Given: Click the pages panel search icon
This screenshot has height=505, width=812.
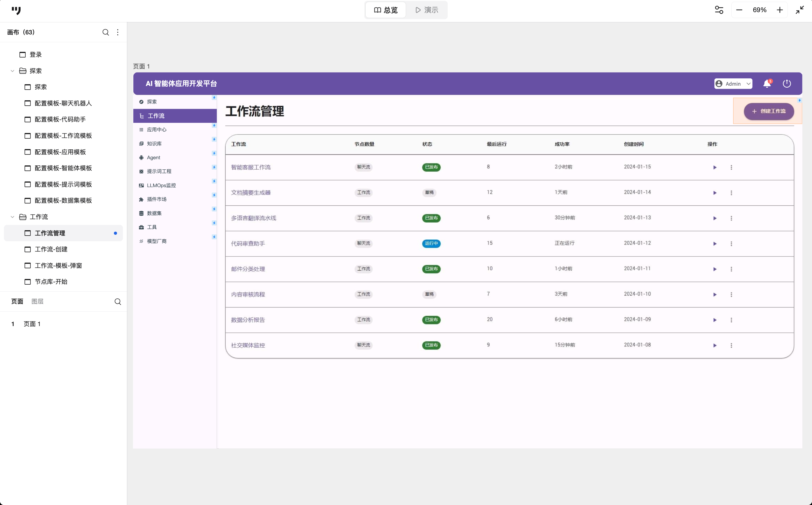Looking at the screenshot, I should [x=118, y=302].
